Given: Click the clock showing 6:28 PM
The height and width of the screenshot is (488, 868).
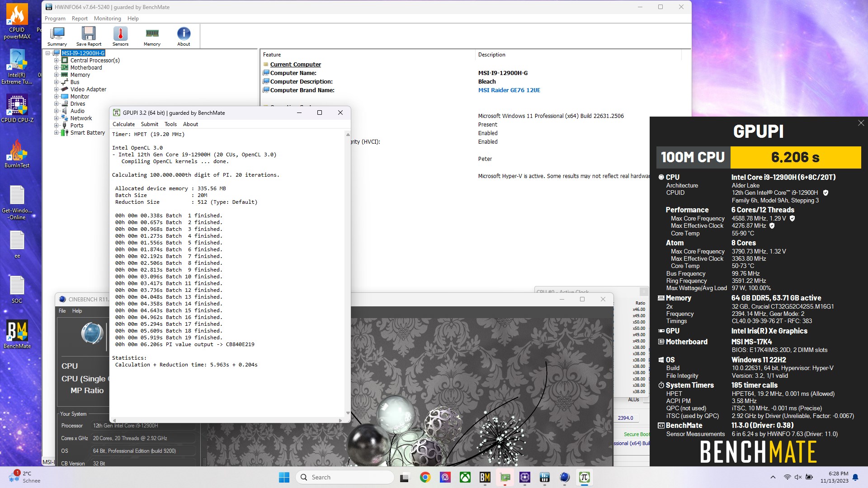Looking at the screenshot, I should click(835, 477).
